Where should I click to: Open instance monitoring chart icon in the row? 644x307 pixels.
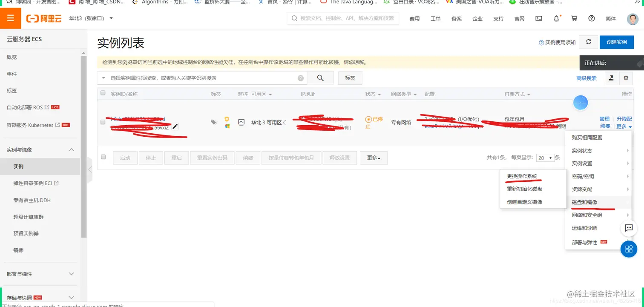[241, 122]
